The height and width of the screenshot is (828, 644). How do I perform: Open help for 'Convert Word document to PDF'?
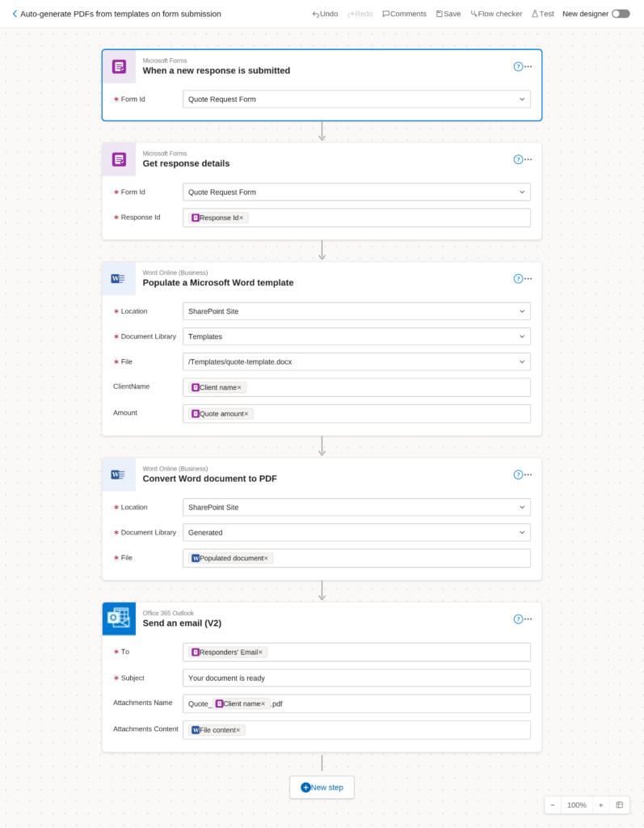point(518,475)
